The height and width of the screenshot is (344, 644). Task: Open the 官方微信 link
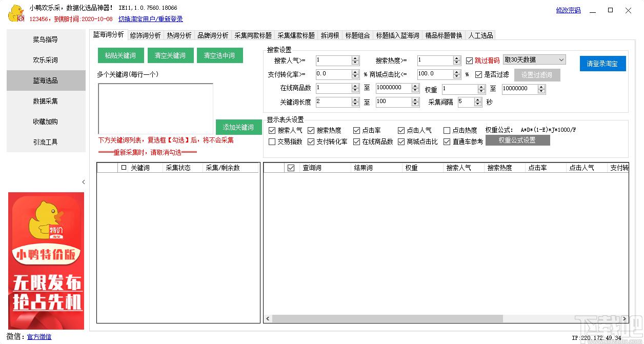click(39, 337)
